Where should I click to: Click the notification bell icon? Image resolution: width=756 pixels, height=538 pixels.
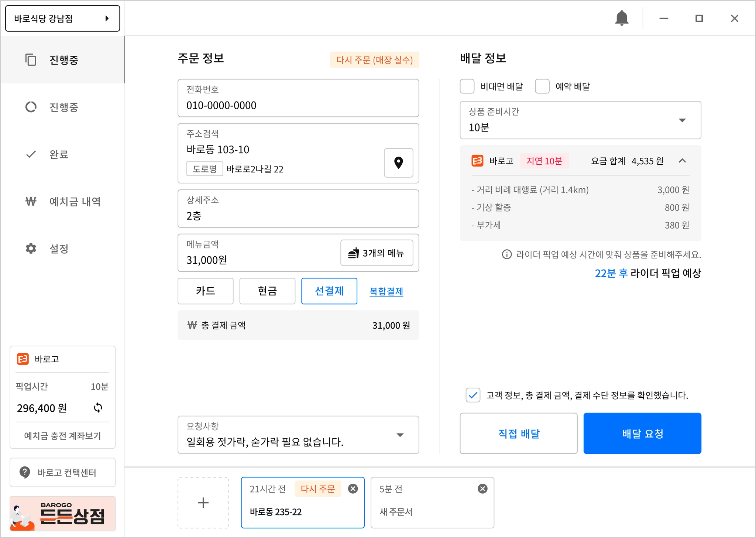[x=622, y=18]
